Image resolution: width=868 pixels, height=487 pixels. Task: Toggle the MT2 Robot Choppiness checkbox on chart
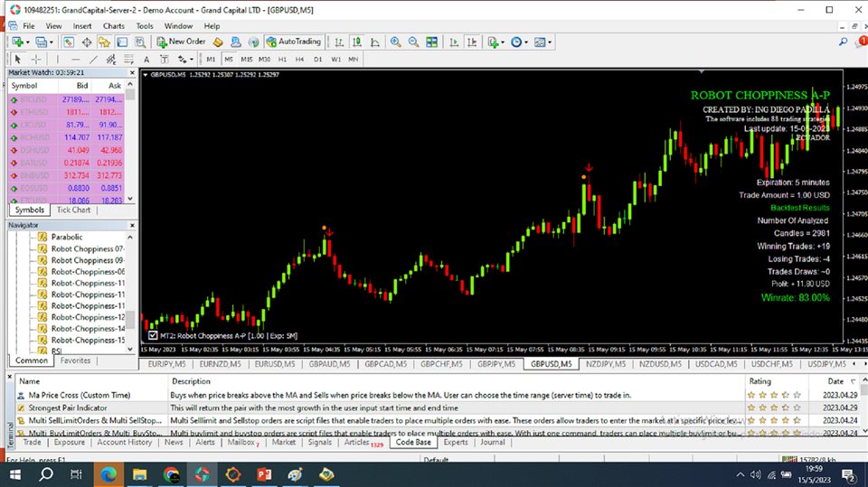tap(153, 335)
